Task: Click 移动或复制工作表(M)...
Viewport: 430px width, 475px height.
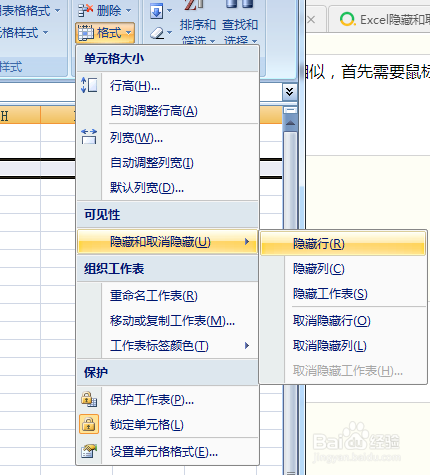Action: point(168,321)
